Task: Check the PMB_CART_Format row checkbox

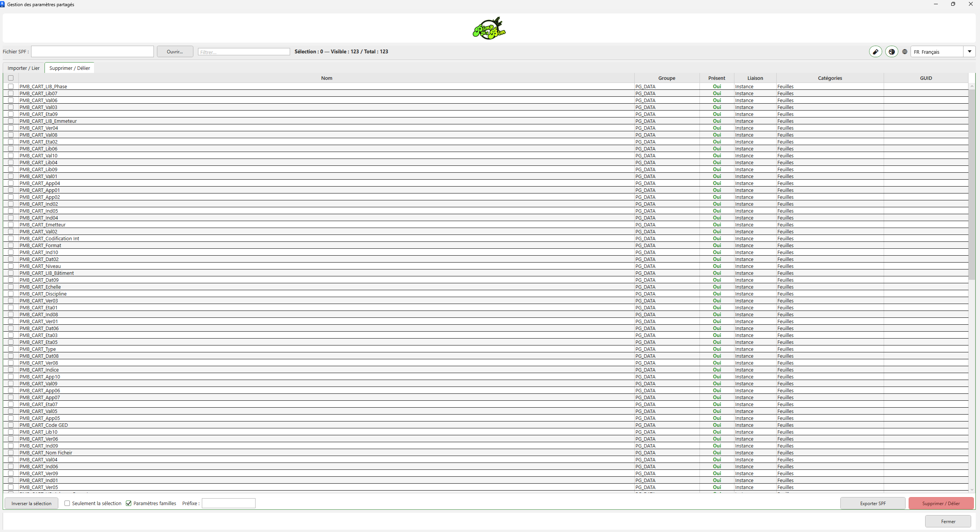Action: [11, 245]
